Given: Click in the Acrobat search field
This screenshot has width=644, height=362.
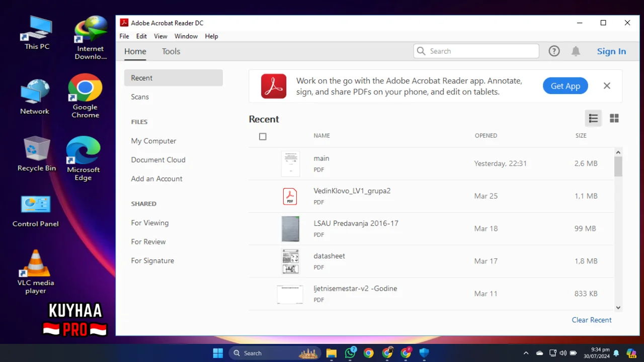Looking at the screenshot, I should (476, 51).
